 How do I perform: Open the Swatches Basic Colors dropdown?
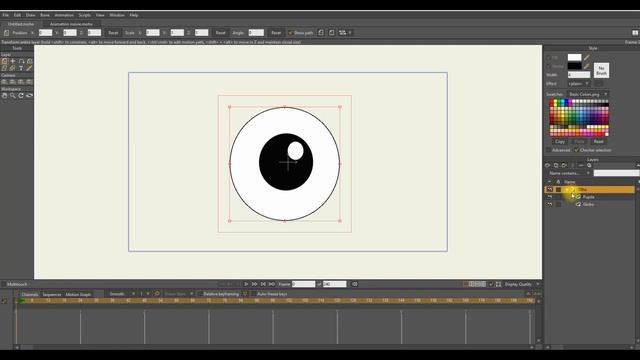pos(588,94)
